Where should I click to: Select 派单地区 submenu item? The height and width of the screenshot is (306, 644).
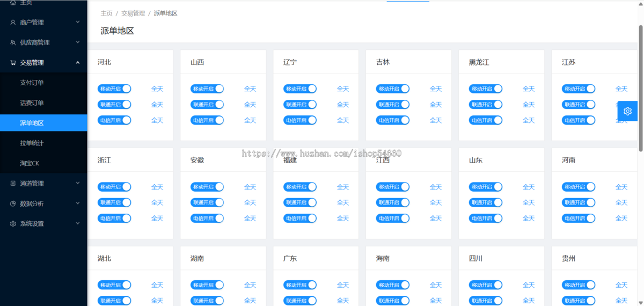click(43, 123)
